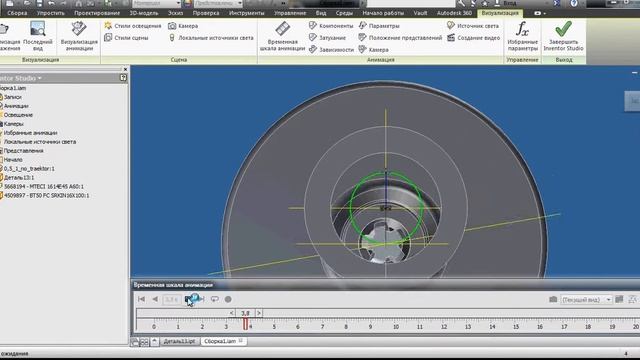Play animation in reverse
Viewport: 640px width, 360px height.
[x=155, y=299]
